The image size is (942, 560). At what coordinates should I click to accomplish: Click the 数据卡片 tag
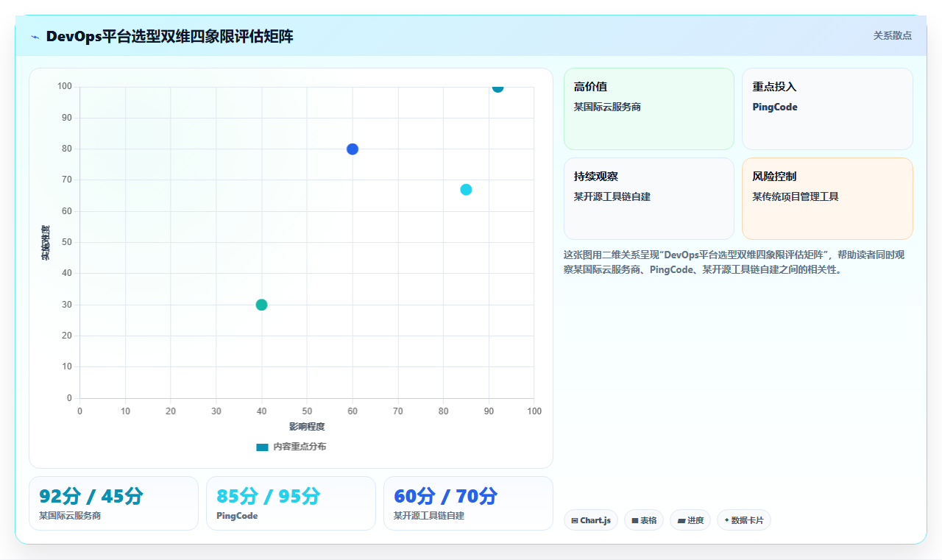[744, 520]
